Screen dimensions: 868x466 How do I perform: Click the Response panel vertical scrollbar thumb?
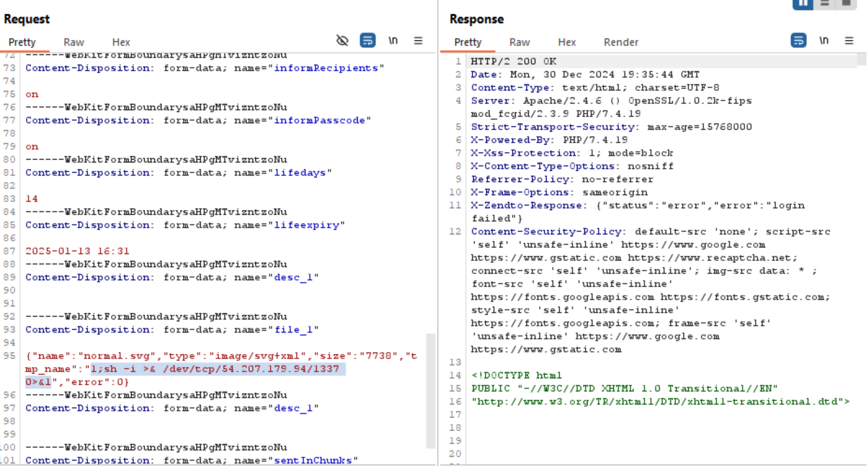[x=861, y=59]
